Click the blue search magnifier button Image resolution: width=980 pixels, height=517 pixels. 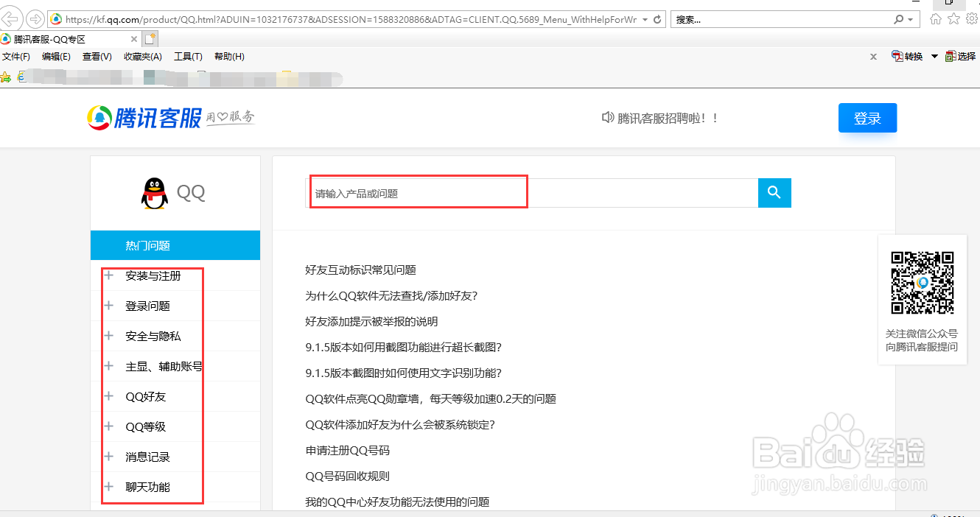774,193
